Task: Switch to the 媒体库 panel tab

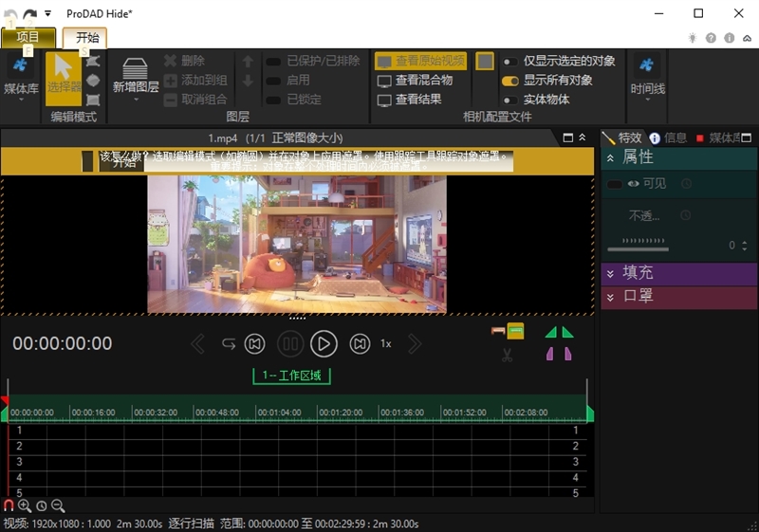Action: click(x=719, y=138)
